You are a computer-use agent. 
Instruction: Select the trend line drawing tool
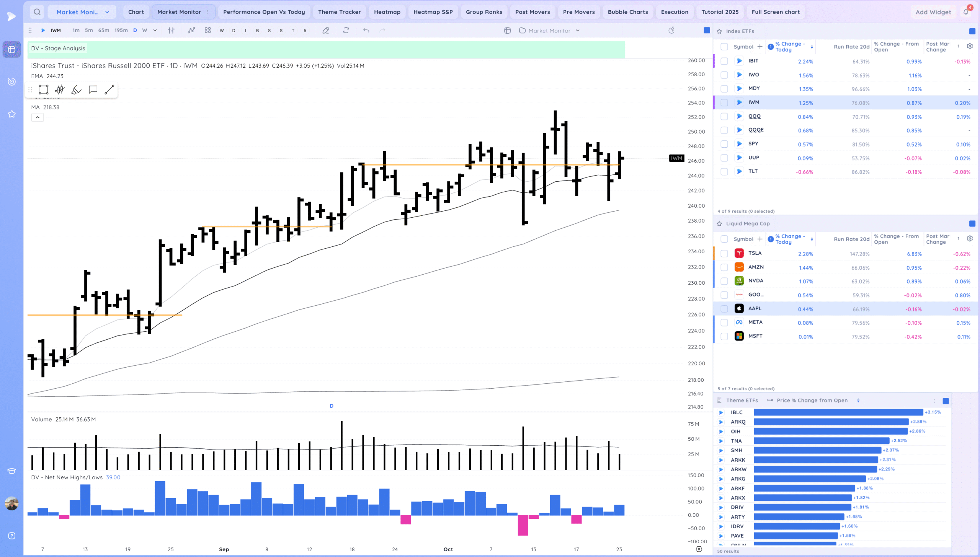click(x=109, y=90)
